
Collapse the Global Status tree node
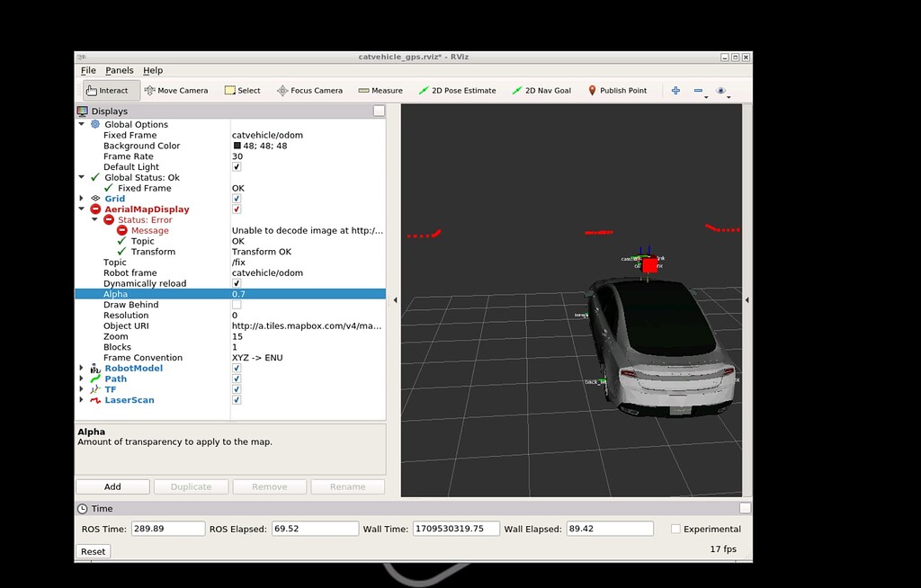(82, 177)
